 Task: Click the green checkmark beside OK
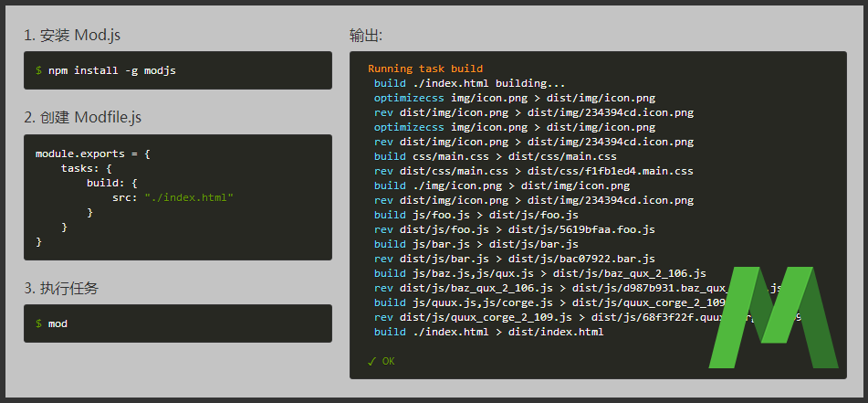[x=371, y=361]
